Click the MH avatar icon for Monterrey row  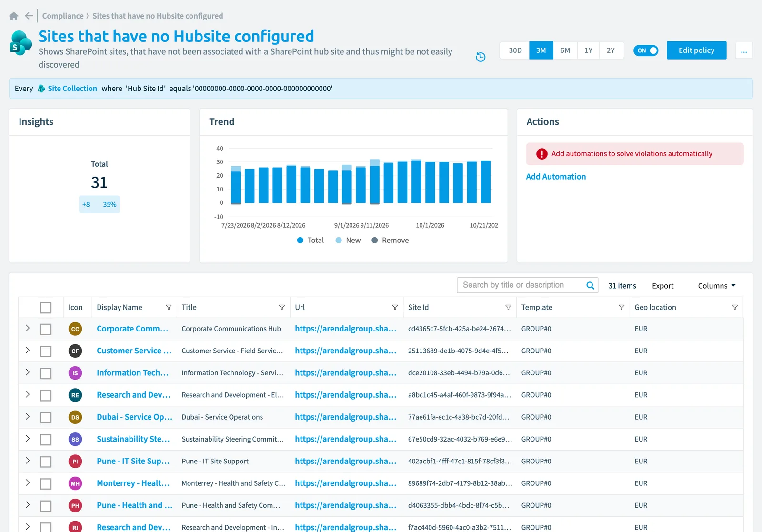[x=75, y=483]
